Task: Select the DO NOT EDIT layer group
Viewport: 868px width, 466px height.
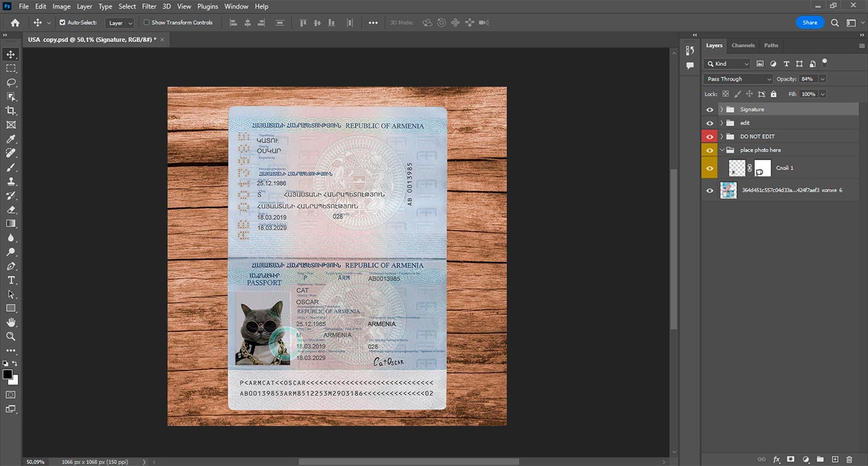Action: [757, 137]
